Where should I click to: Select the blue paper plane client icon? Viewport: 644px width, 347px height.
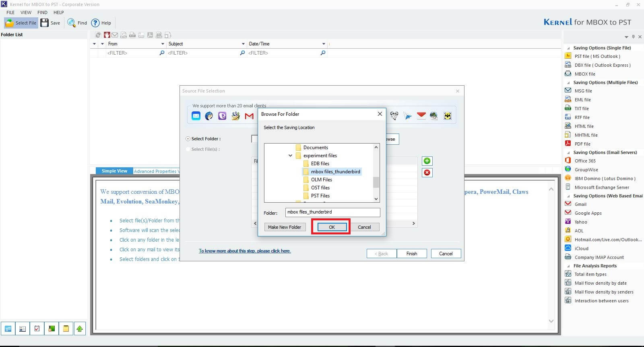408,116
